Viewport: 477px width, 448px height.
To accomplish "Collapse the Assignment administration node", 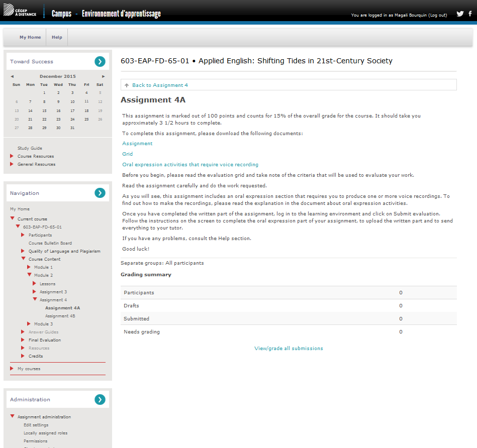I will (x=12, y=417).
